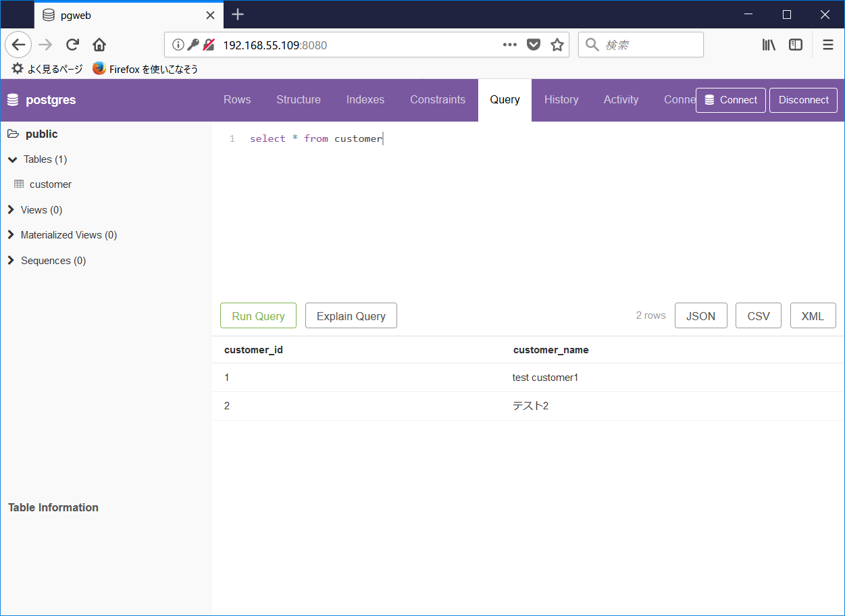Expand the Views (0) section
The height and width of the screenshot is (616, 845).
pos(10,209)
